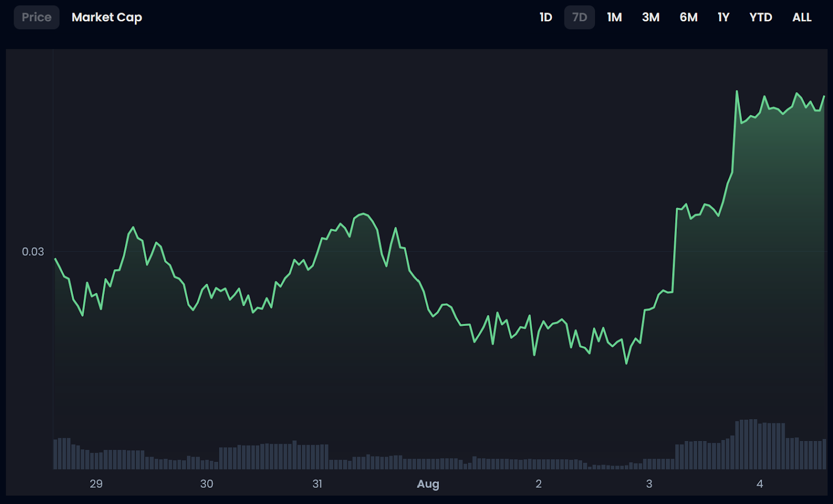Click the 4 date axis label

point(760,484)
